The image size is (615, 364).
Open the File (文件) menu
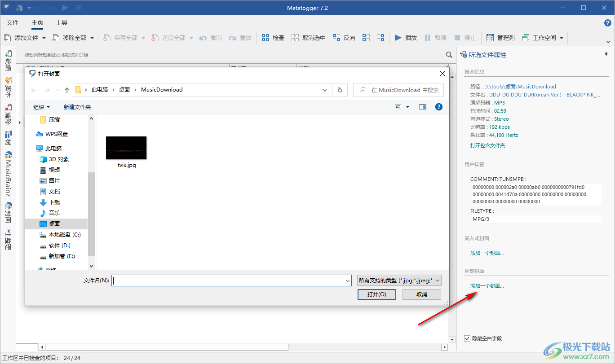pos(13,22)
